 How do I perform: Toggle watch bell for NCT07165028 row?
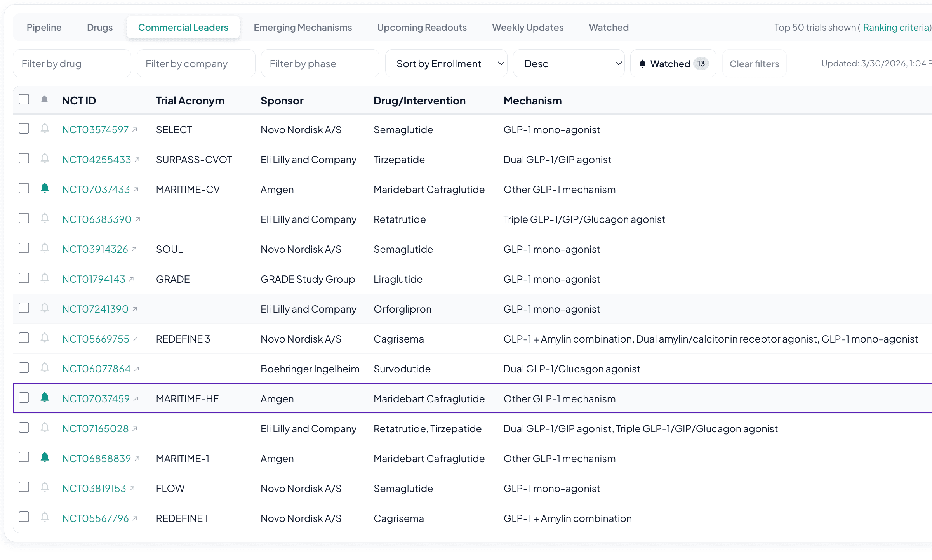[45, 428]
